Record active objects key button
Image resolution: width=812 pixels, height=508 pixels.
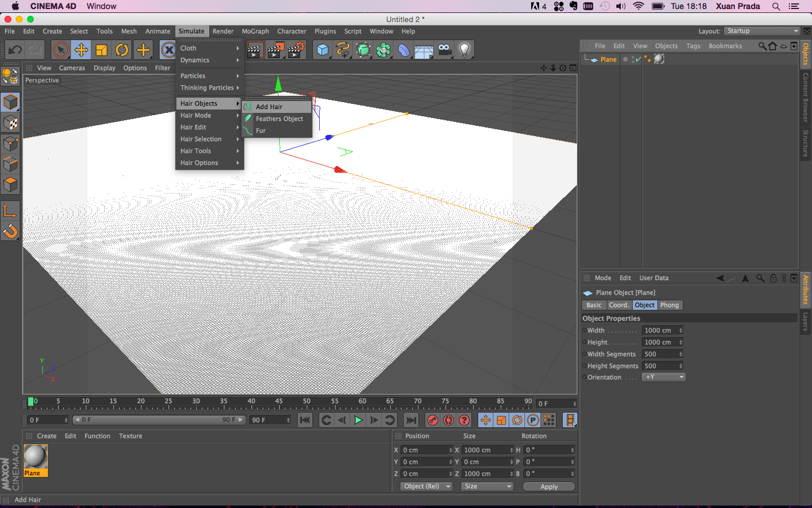click(433, 420)
